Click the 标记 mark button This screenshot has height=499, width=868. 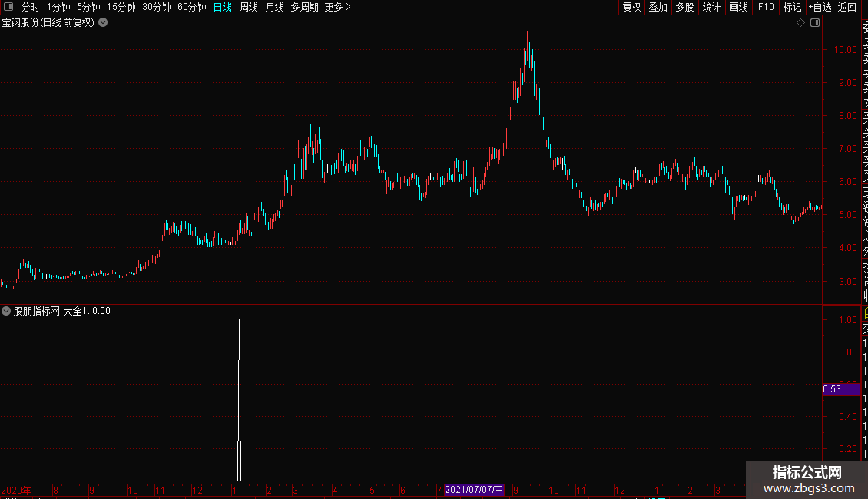792,7
